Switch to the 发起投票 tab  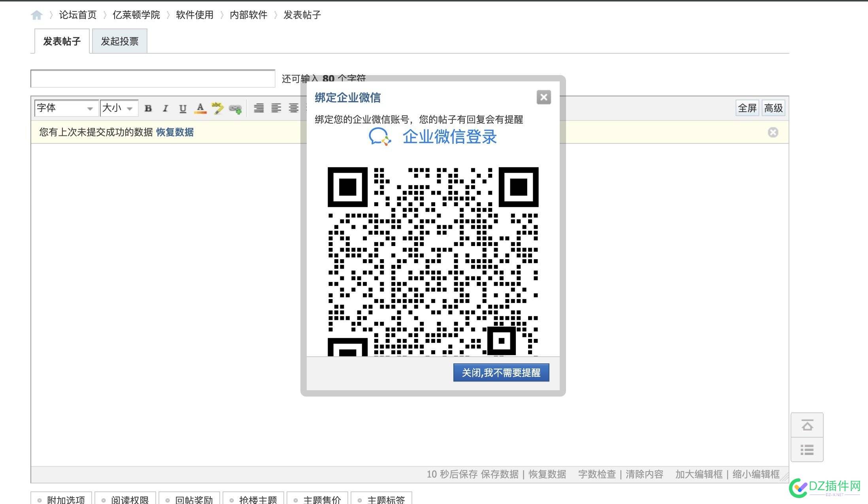pyautogui.click(x=120, y=41)
